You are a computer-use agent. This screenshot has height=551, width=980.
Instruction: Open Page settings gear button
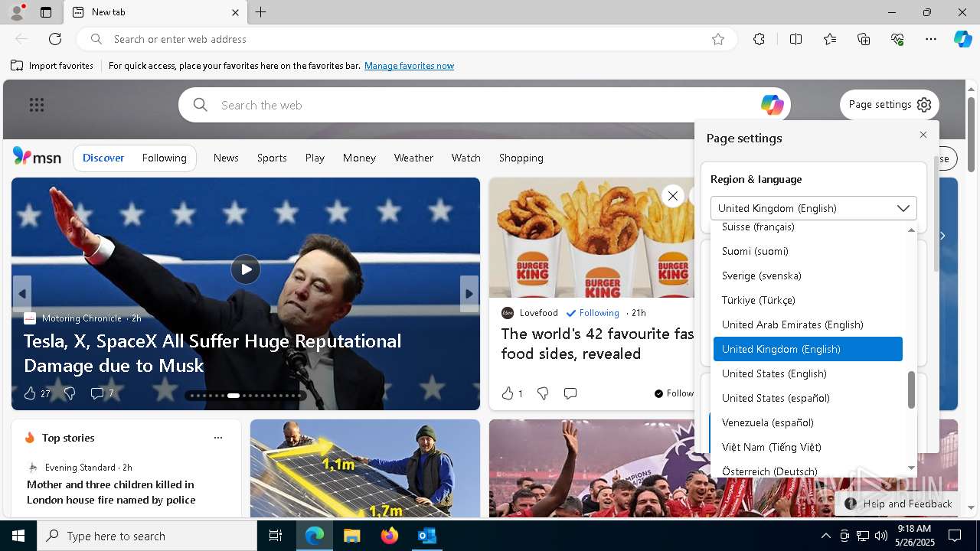pos(890,105)
